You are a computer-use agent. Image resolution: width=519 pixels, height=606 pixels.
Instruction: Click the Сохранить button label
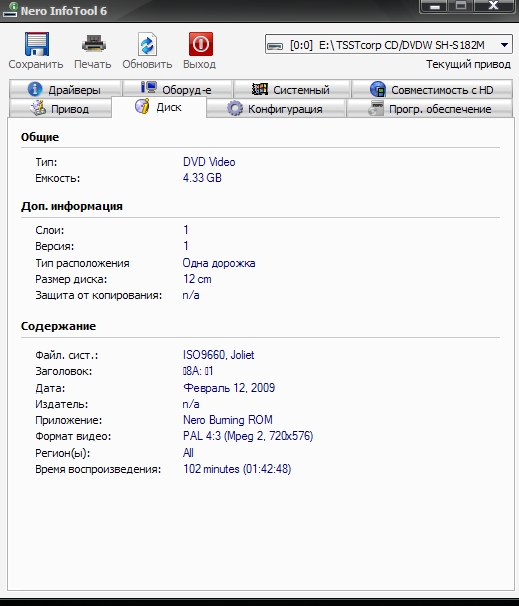36,64
